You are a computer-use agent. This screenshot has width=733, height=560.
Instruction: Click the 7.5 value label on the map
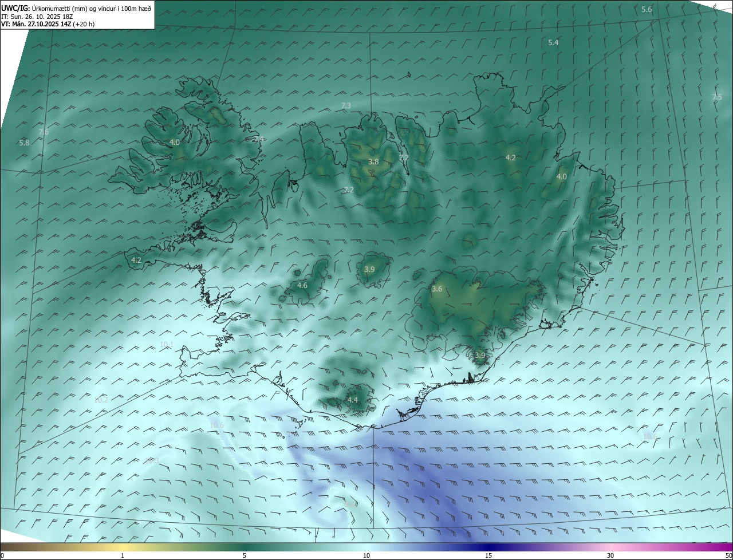click(717, 97)
